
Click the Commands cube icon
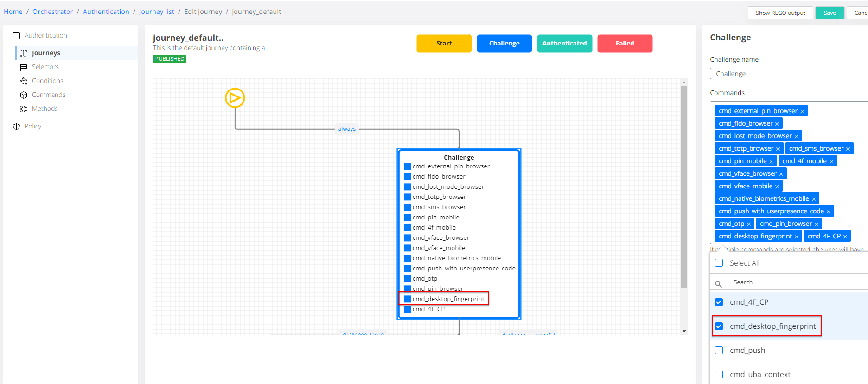click(24, 95)
